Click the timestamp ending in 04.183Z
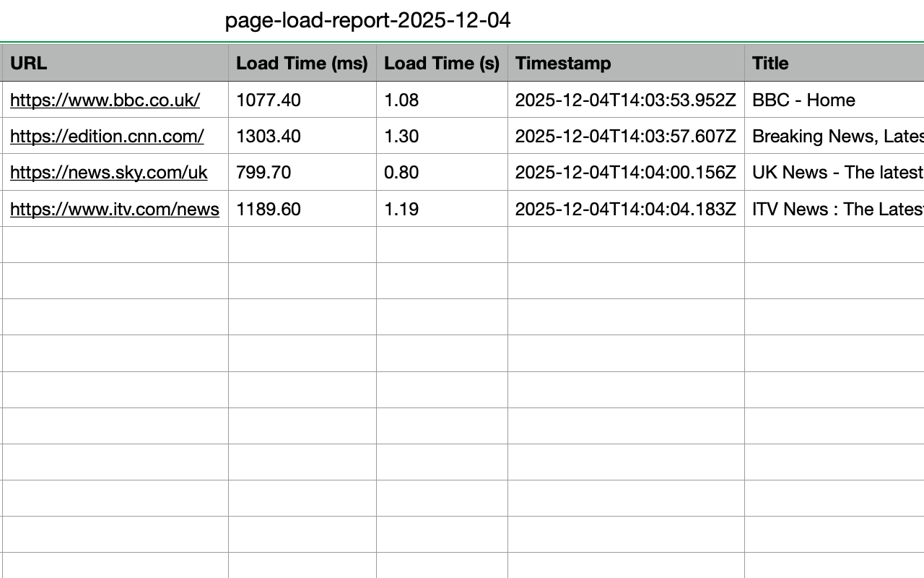 625,210
